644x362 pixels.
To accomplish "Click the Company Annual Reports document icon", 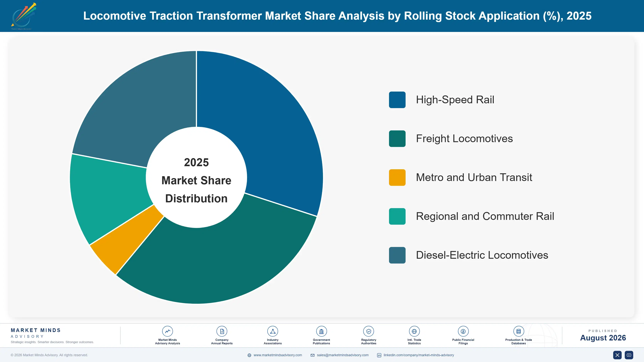I will [x=222, y=331].
